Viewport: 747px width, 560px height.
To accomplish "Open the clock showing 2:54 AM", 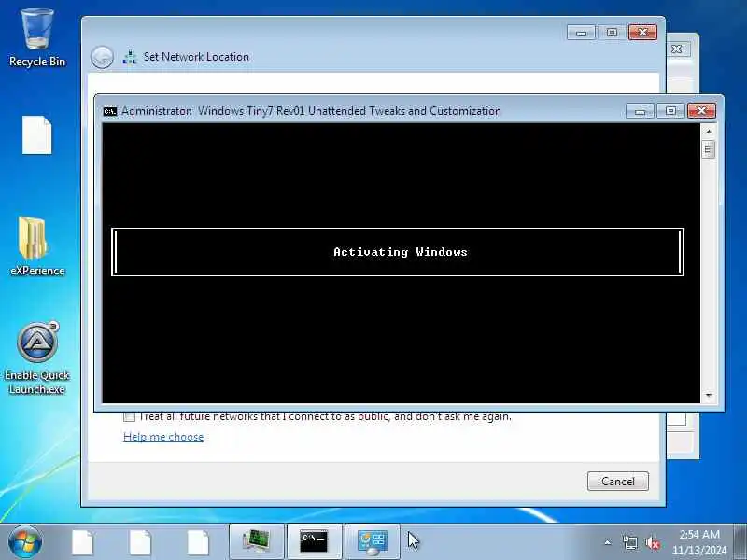I will point(699,542).
